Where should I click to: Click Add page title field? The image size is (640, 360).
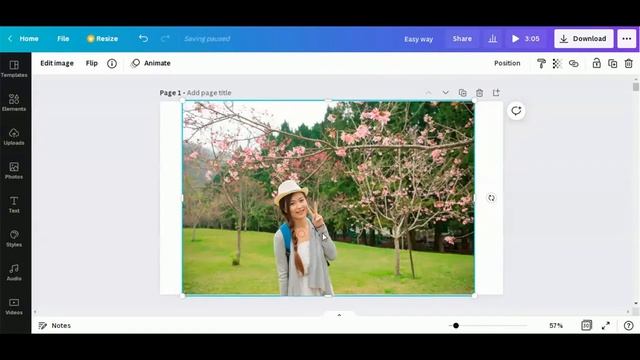pyautogui.click(x=209, y=93)
